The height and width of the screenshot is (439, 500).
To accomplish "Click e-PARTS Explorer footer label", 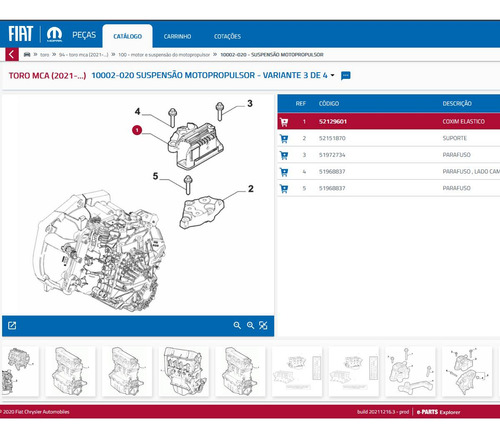I will pyautogui.click(x=438, y=412).
